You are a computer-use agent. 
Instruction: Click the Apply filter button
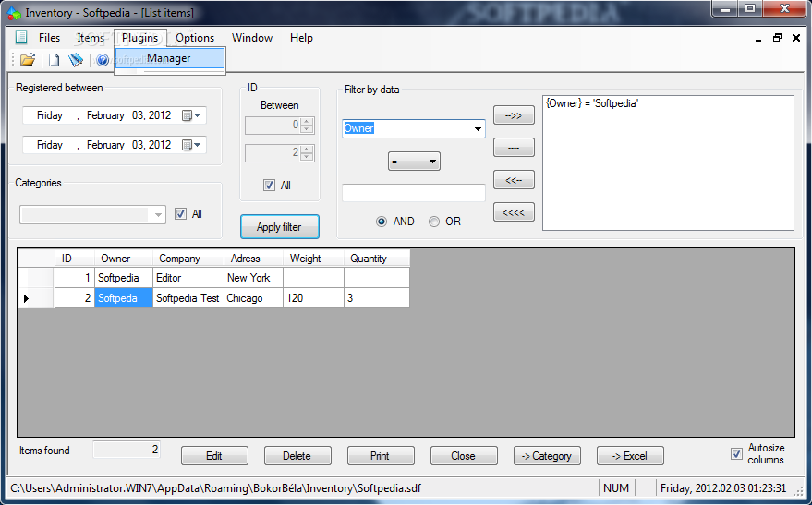point(279,226)
